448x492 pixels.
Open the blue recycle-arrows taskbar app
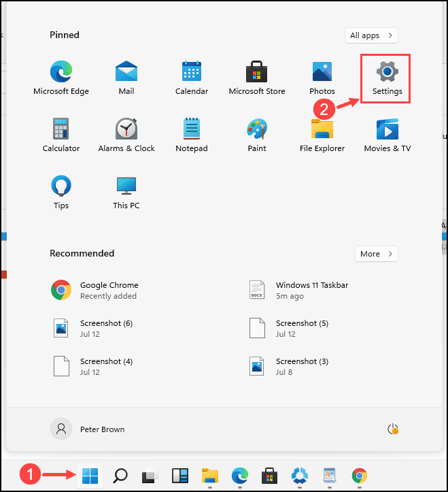(299, 476)
